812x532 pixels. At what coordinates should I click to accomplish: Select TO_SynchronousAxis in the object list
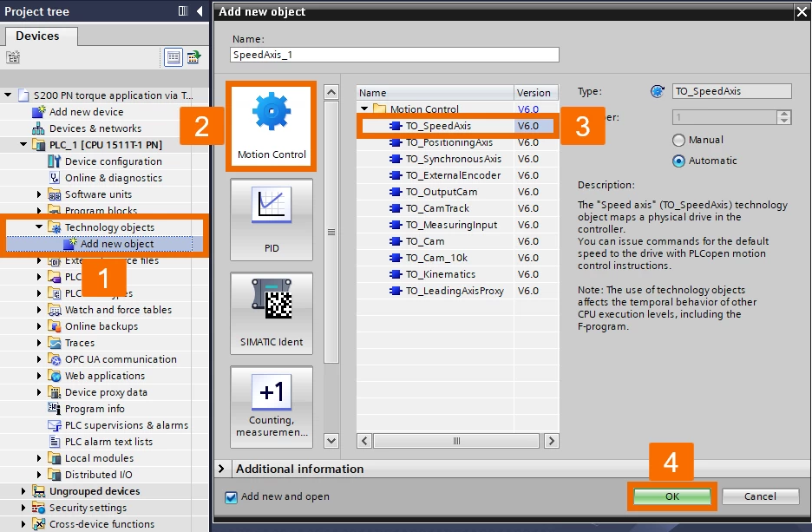click(457, 159)
